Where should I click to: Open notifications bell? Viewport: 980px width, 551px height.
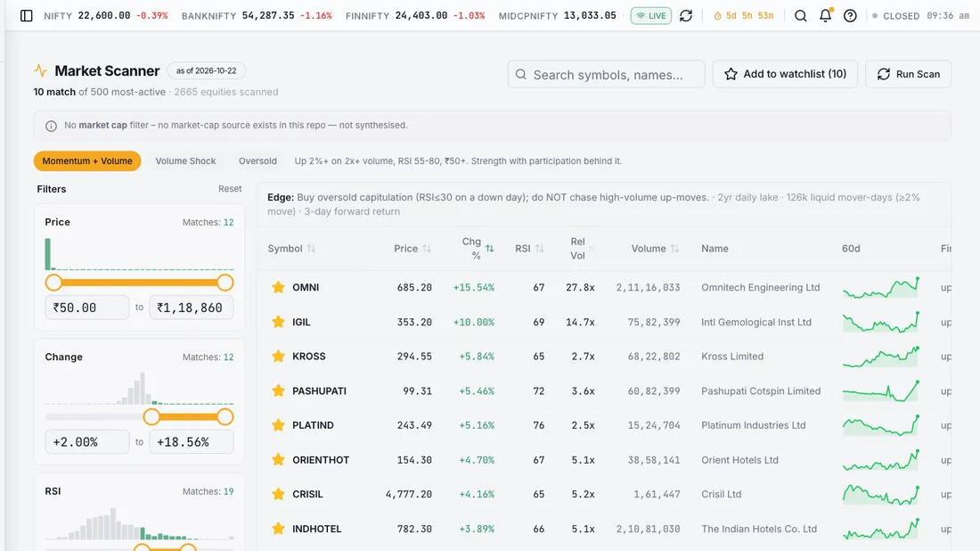(825, 16)
